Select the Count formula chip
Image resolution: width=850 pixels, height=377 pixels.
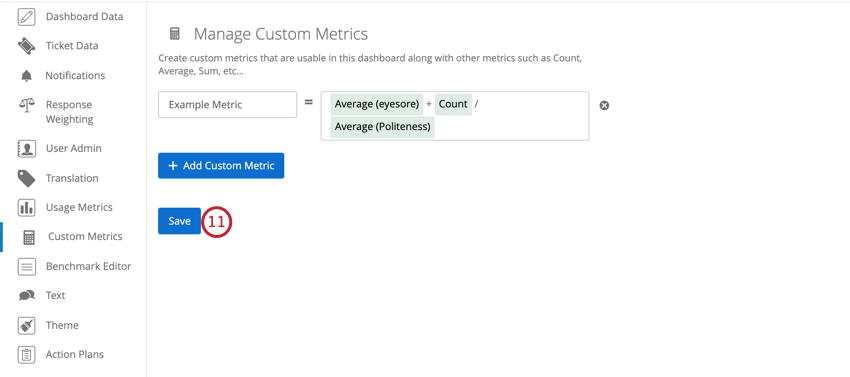pyautogui.click(x=453, y=104)
